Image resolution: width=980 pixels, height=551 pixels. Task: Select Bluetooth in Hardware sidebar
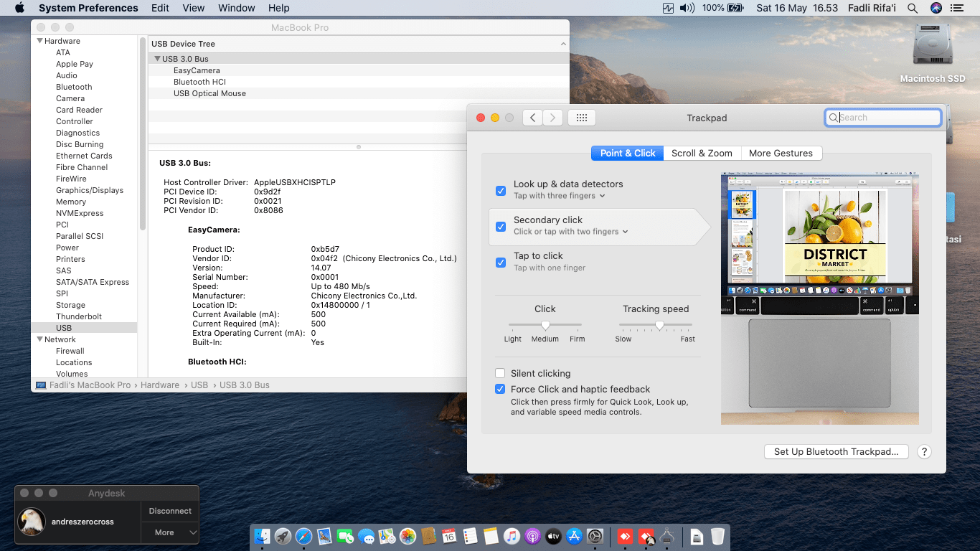(x=74, y=87)
